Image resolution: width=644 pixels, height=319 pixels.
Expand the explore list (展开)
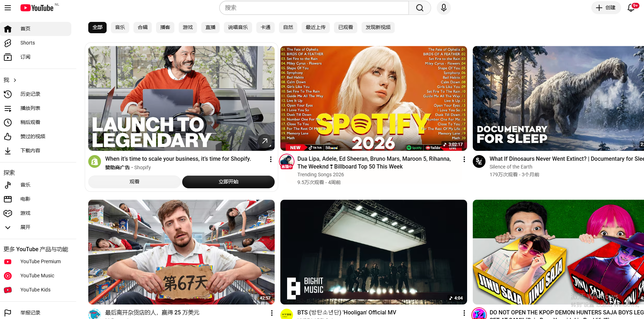[25, 227]
